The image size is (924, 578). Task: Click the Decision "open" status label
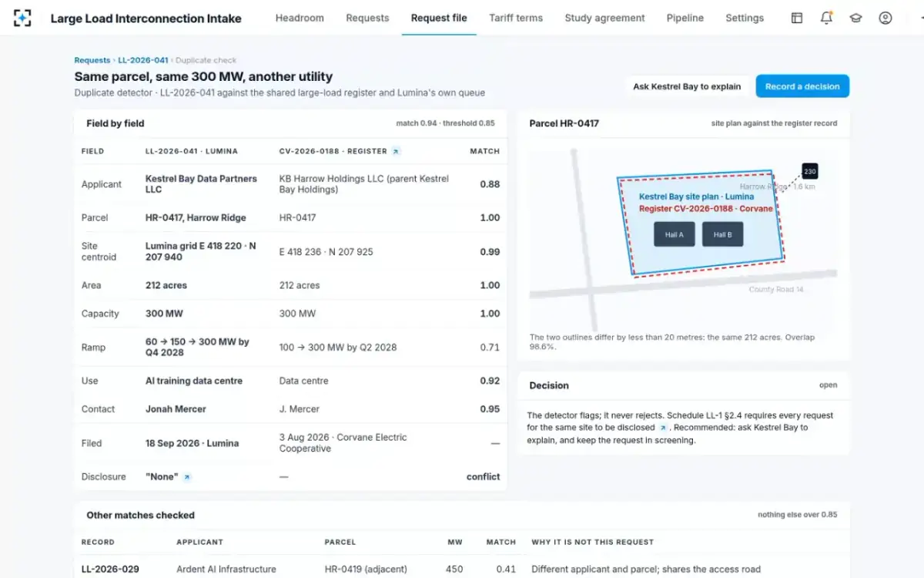[x=828, y=385]
